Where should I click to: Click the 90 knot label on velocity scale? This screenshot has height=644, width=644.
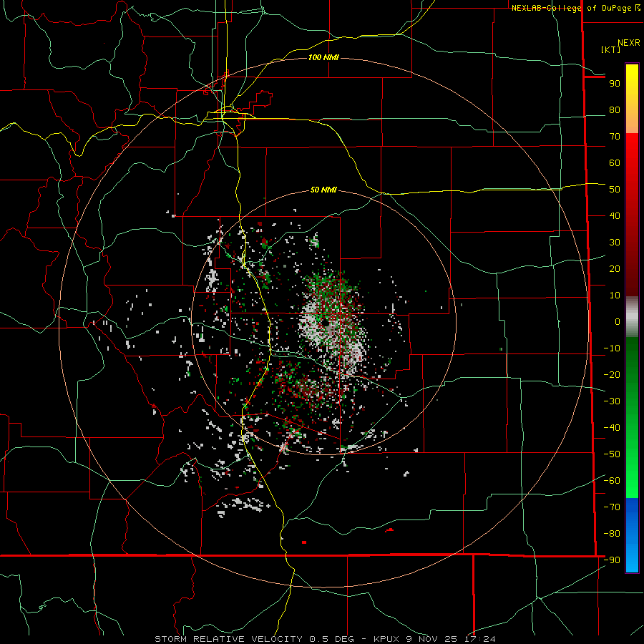tap(615, 84)
